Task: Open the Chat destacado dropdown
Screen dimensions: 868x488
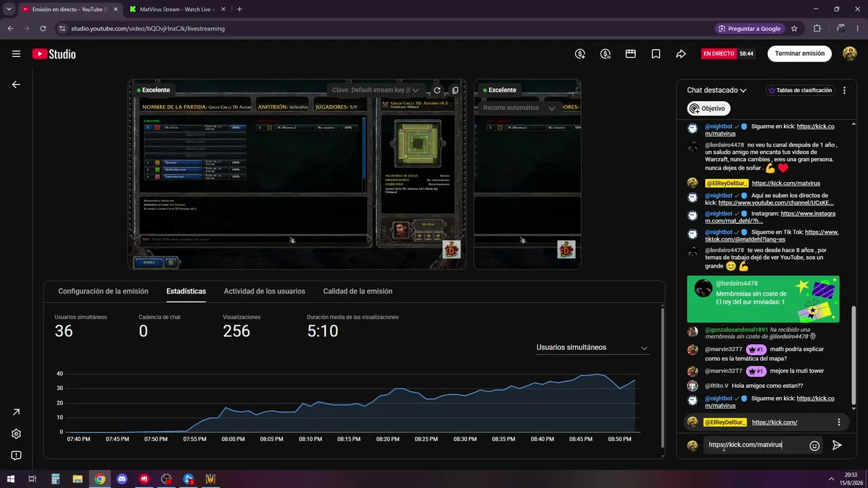Action: point(717,90)
